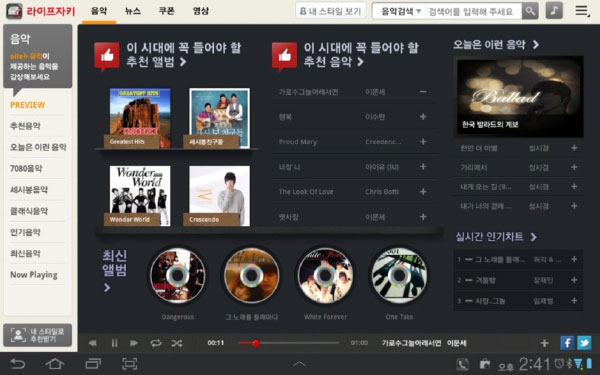Viewport: 600px width, 375px height.
Task: Add 옛사랑 to playlist
Action: [423, 217]
